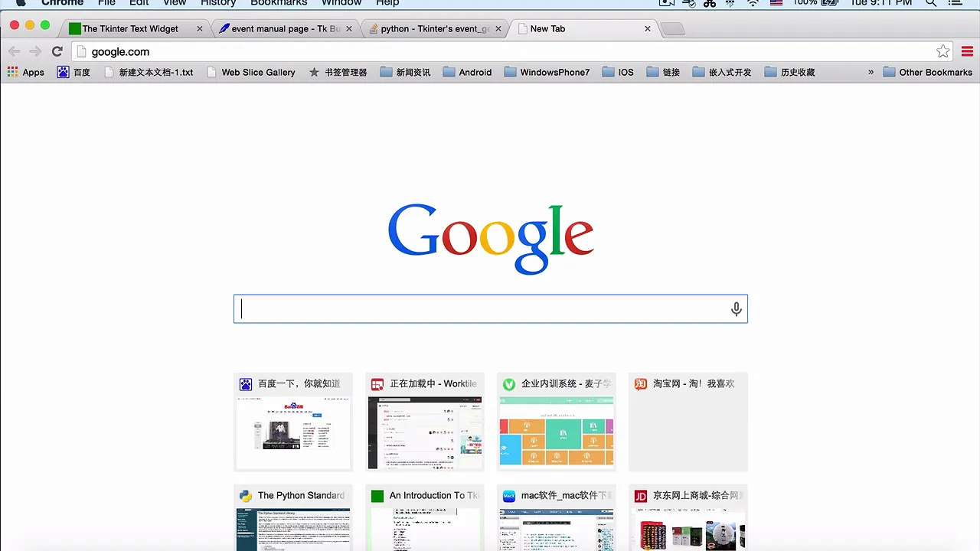The height and width of the screenshot is (551, 980).
Task: Open the Edit menu
Action: [139, 3]
